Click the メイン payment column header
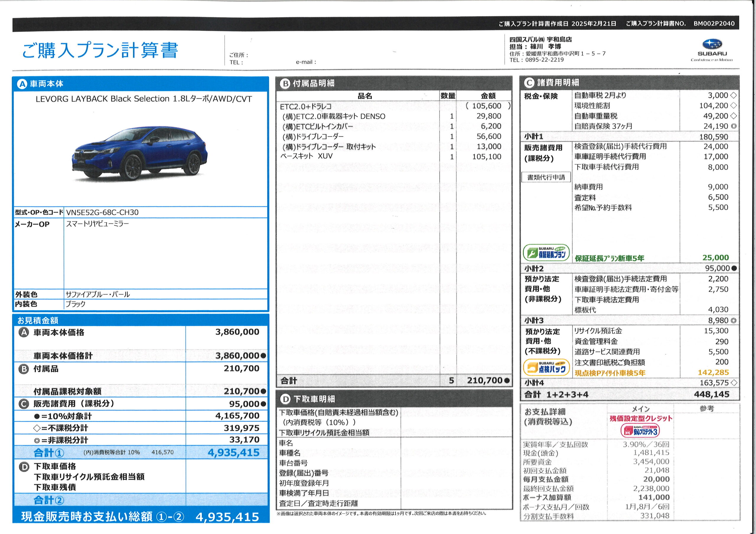756x534 pixels. coord(641,409)
